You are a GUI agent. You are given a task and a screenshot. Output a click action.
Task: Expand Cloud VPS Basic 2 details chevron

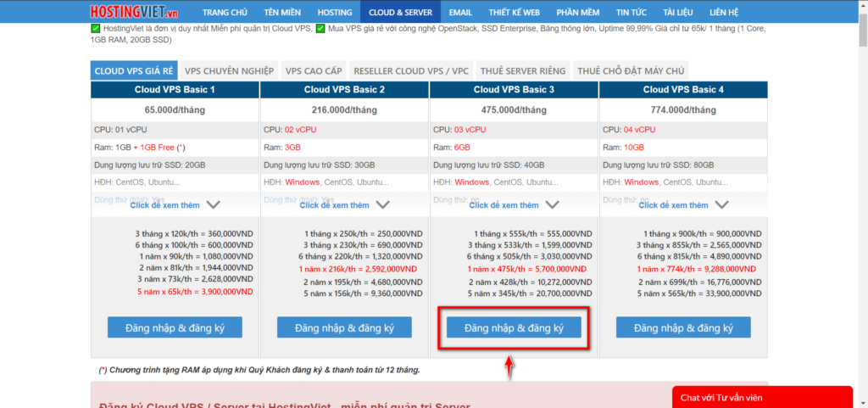383,204
